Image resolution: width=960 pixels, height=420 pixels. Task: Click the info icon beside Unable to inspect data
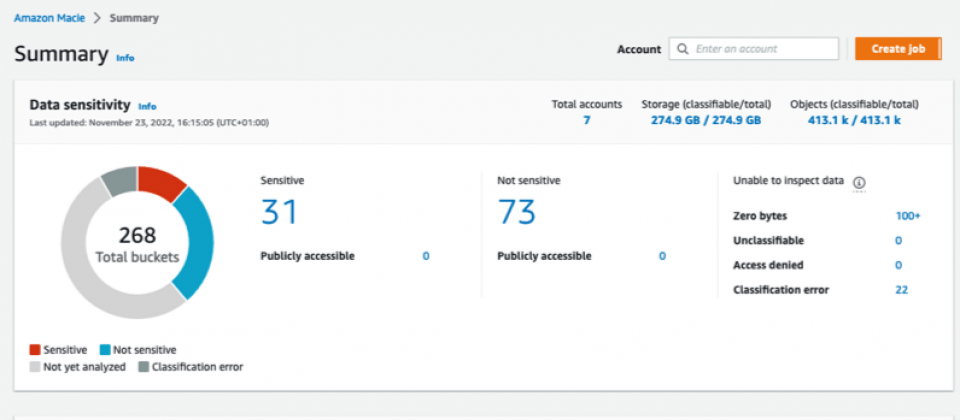pyautogui.click(x=859, y=182)
